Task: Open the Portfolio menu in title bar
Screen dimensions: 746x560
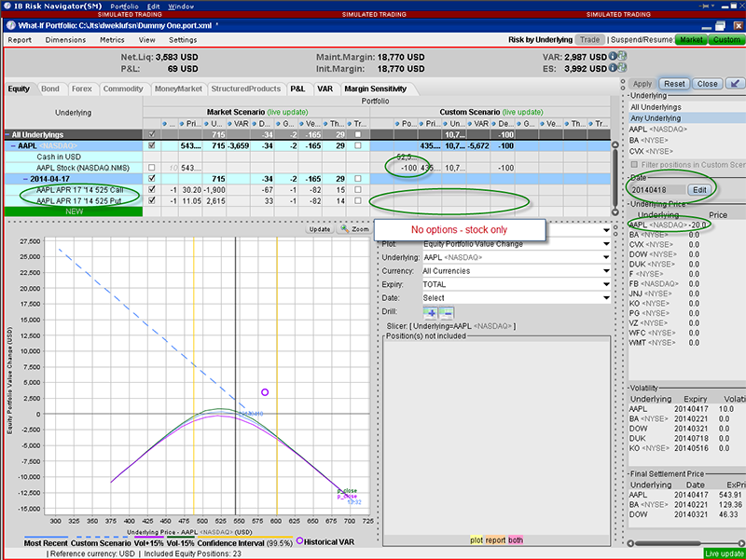Action: coord(124,7)
